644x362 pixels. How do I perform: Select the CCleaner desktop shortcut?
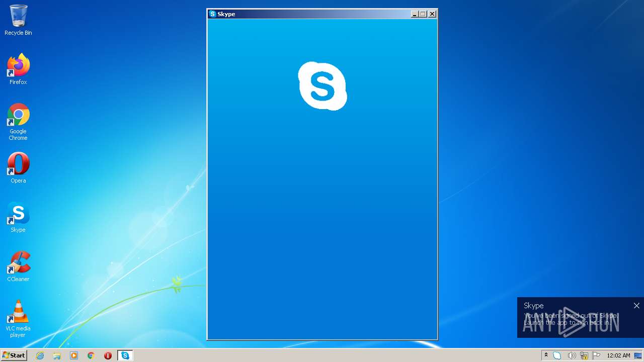pos(18,266)
